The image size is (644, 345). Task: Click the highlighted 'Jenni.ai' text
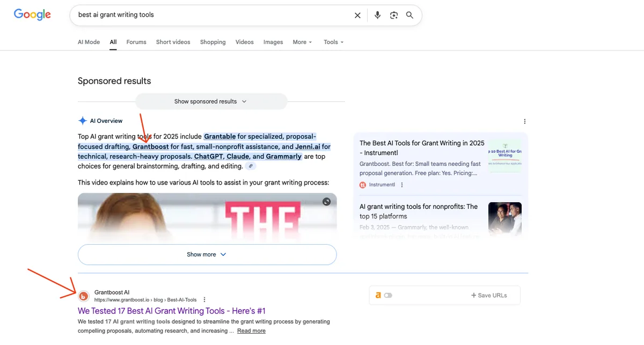(306, 146)
